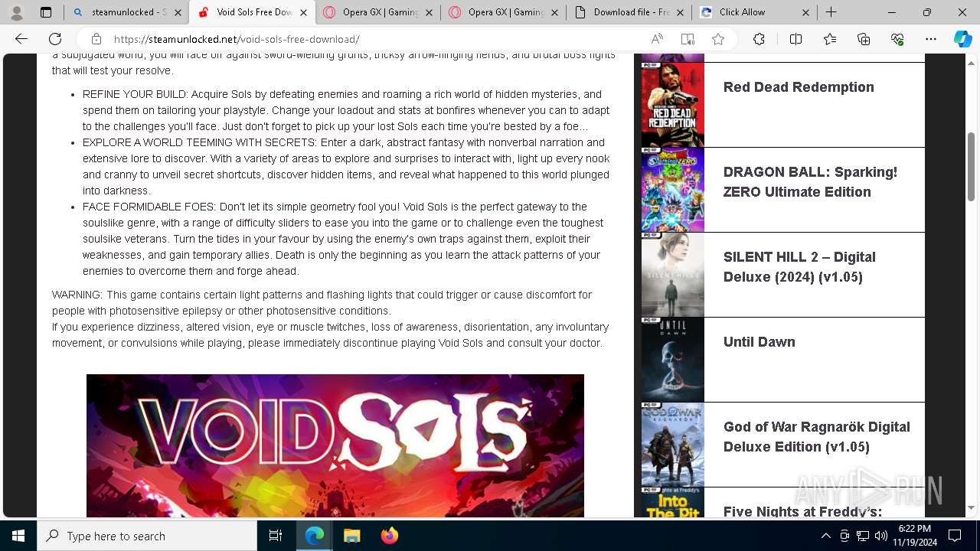Switch to second Opera GX tab
The height and width of the screenshot is (551, 980).
coord(504,12)
